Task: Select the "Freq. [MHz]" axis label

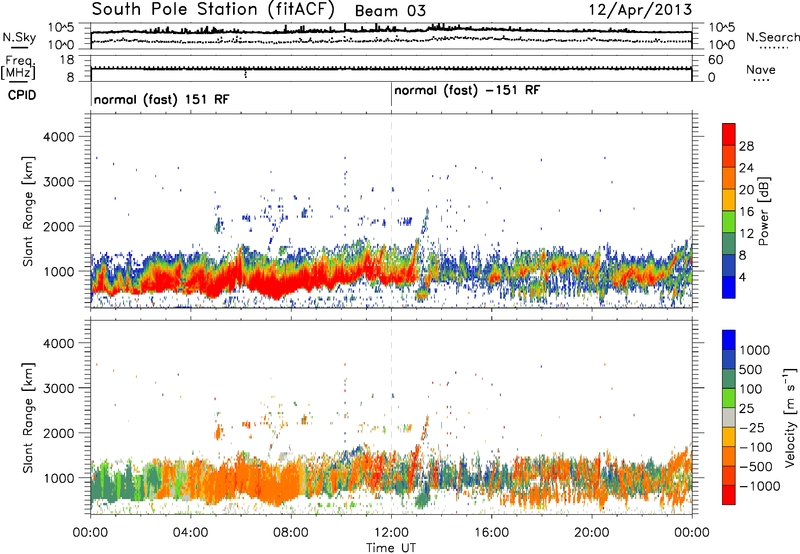Action: click(18, 68)
